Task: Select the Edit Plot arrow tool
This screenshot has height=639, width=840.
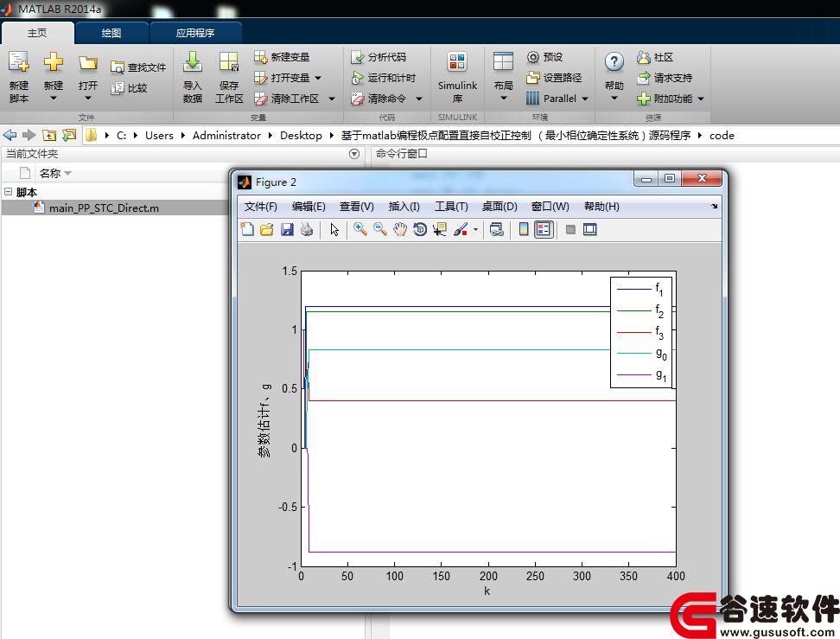Action: [x=334, y=229]
